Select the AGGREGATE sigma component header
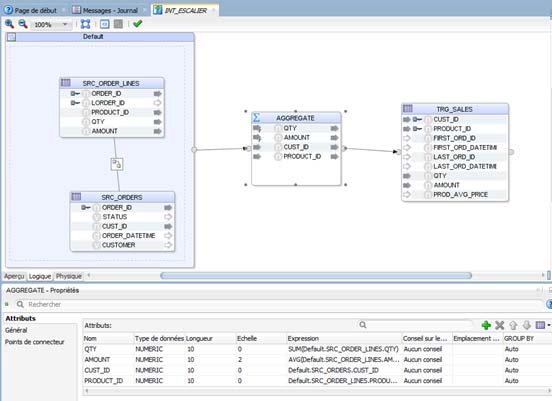The height and width of the screenshot is (401, 552). (296, 118)
